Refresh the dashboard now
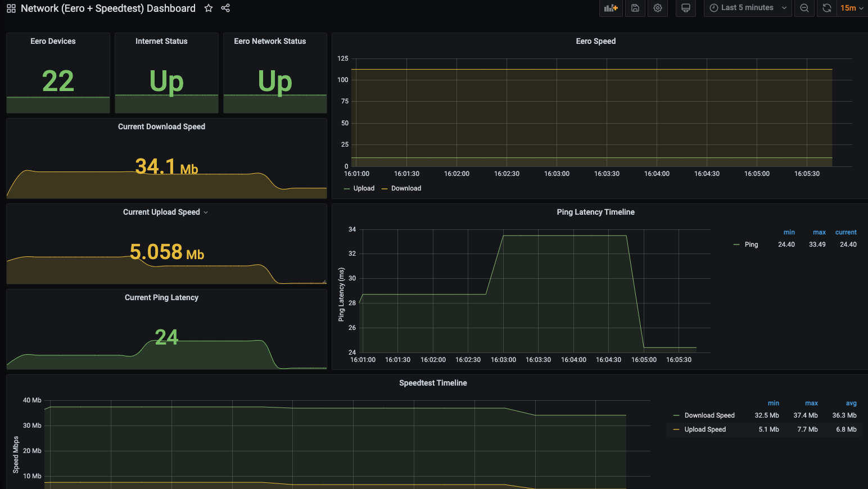Image resolution: width=868 pixels, height=489 pixels. click(826, 8)
